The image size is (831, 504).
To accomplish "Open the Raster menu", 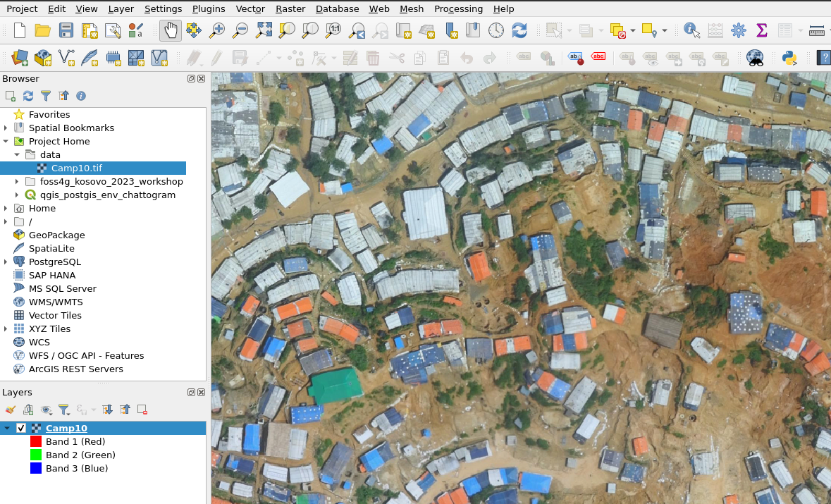I will 290,9.
